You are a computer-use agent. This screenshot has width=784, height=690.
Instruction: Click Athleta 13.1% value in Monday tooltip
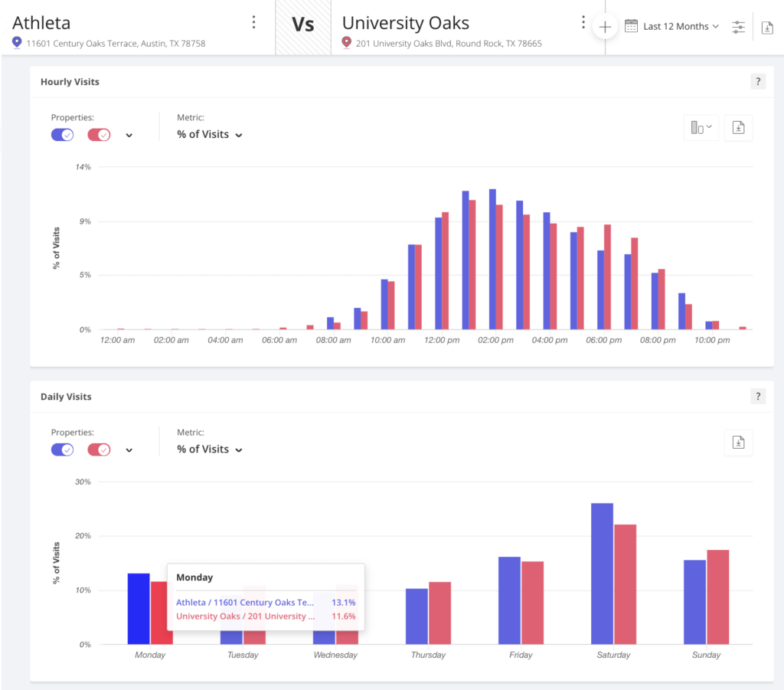(x=344, y=603)
